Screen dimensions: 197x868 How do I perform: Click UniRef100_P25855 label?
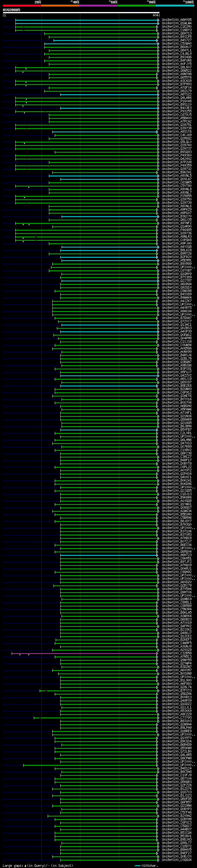click(x=176, y=196)
